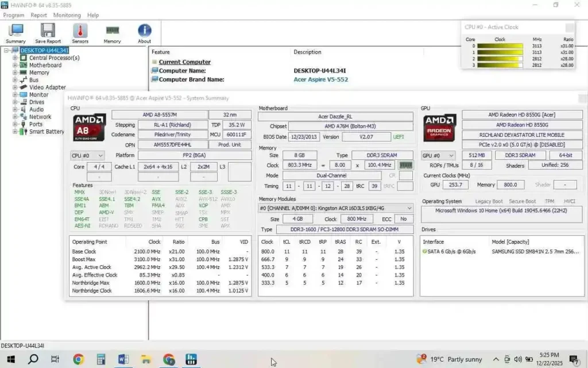
Task: Open the CPU #0 selector dropdown
Action: [87, 155]
